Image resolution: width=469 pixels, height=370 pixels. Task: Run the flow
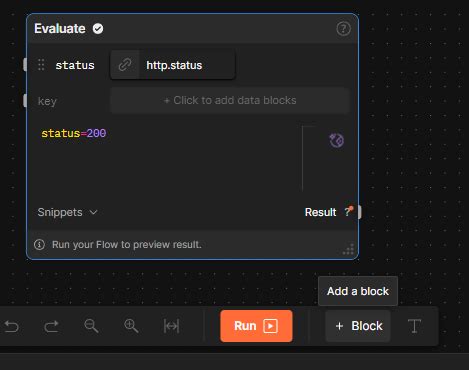click(256, 326)
